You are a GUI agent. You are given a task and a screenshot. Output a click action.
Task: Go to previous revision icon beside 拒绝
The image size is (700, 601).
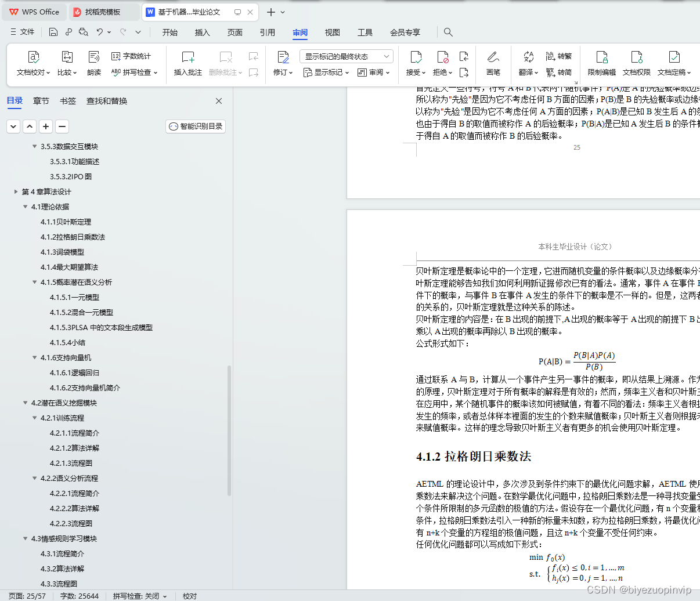pyautogui.click(x=464, y=56)
